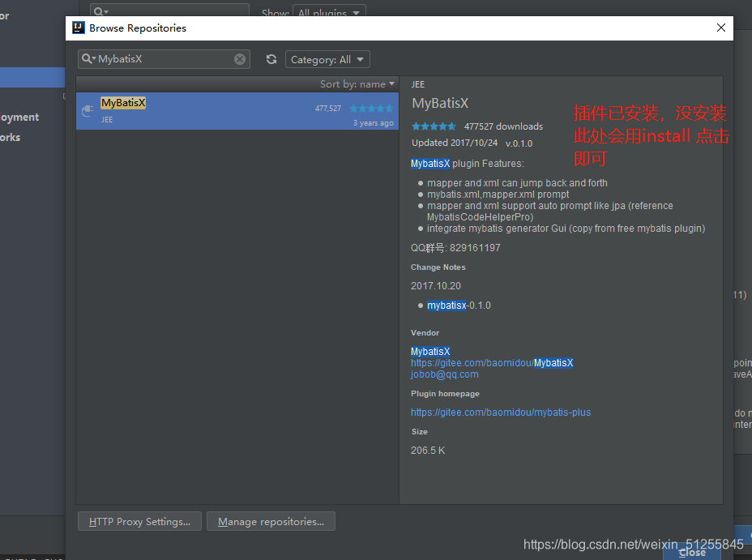Click the 'mybatis.xml,mapper.xml prompt' line
This screenshot has width=752, height=560.
tap(498, 195)
